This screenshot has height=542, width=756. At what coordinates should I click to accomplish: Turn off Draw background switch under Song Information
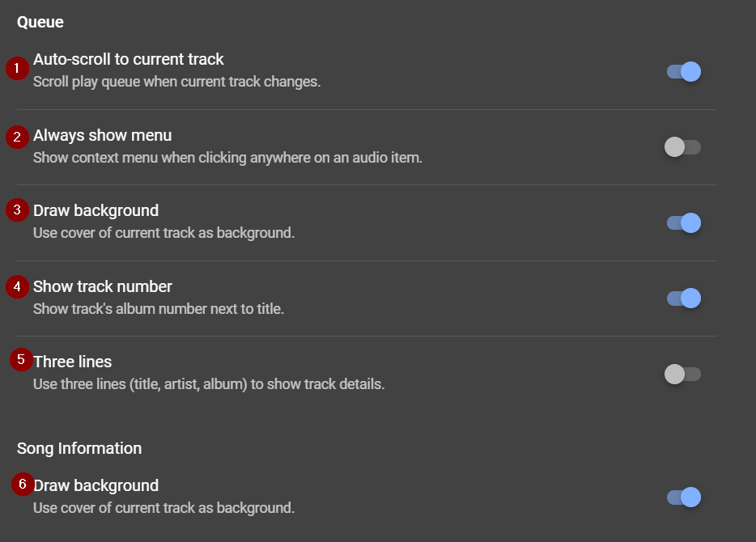coord(684,497)
